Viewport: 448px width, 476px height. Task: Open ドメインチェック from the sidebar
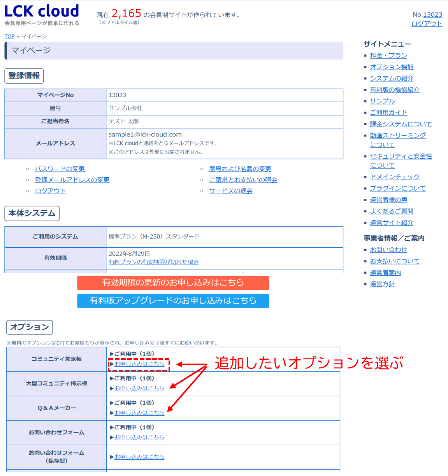[x=395, y=177]
